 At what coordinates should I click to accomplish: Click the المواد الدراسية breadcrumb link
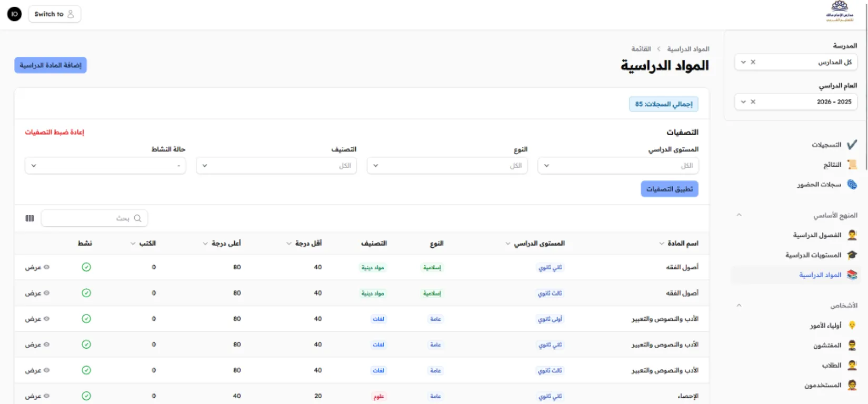click(688, 49)
